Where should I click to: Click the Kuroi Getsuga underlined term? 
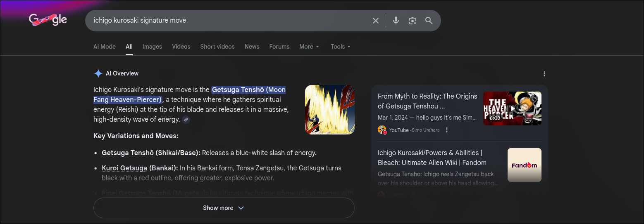pyautogui.click(x=124, y=168)
